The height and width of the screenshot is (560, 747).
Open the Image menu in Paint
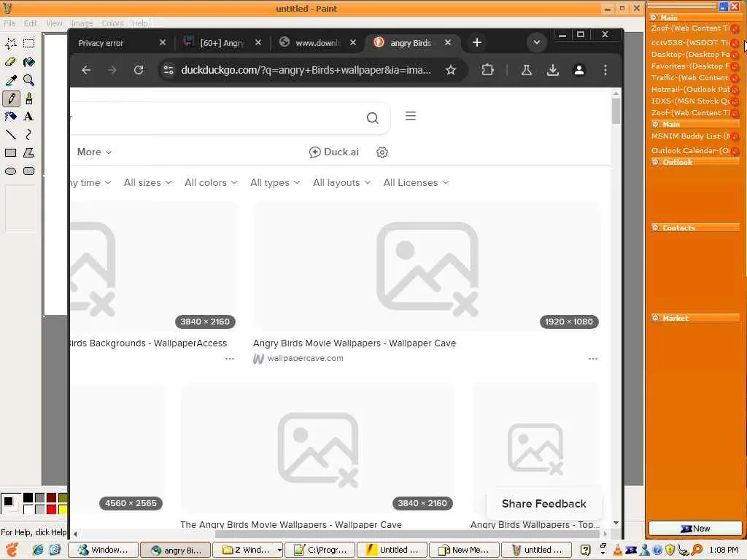coord(82,23)
